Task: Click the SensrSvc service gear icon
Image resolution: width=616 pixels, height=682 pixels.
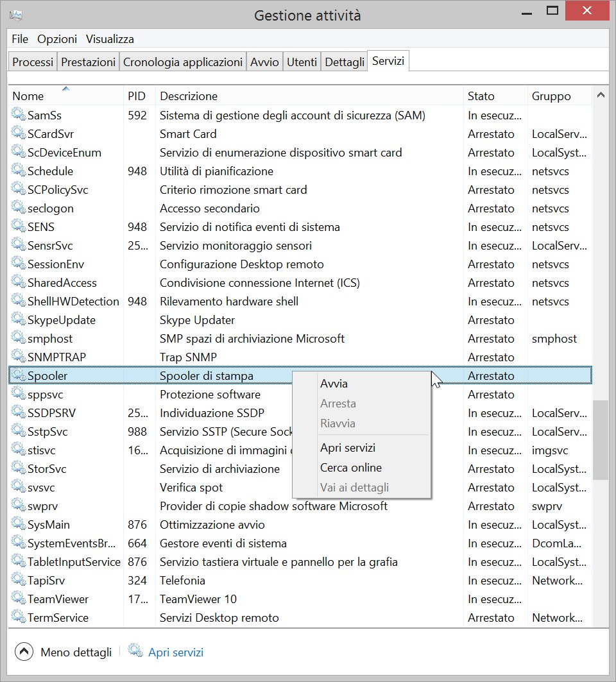Action: coord(18,244)
